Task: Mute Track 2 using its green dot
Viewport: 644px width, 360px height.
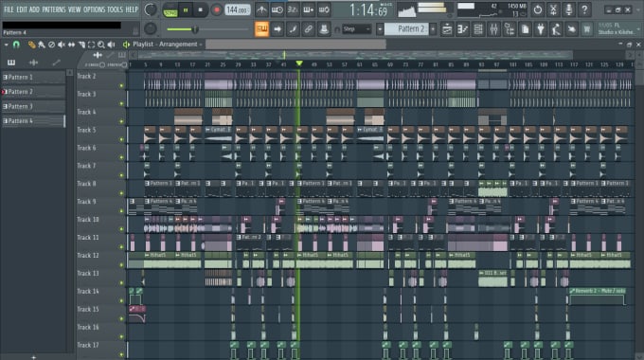Action: (x=121, y=86)
